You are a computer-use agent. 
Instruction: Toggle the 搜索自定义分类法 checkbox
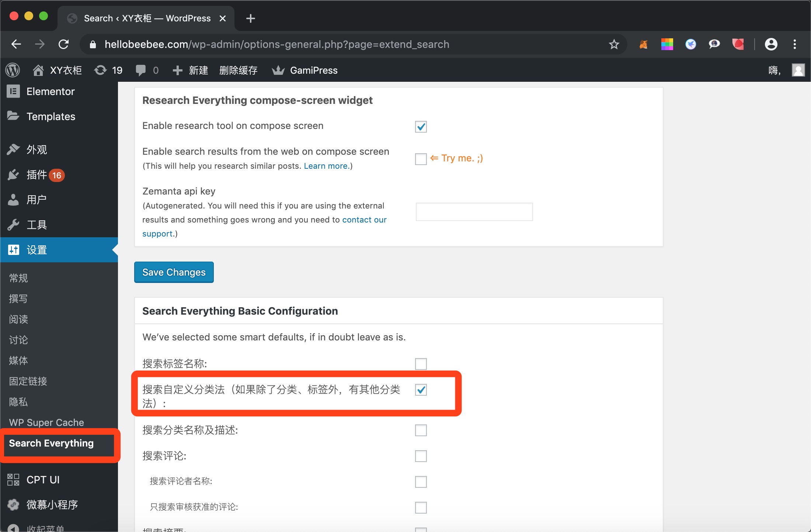(421, 390)
